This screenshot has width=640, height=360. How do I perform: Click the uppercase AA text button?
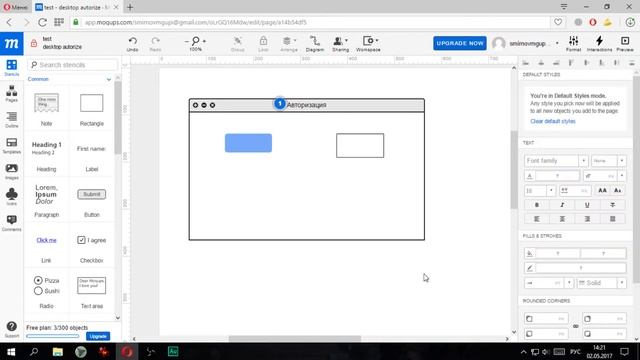602,190
